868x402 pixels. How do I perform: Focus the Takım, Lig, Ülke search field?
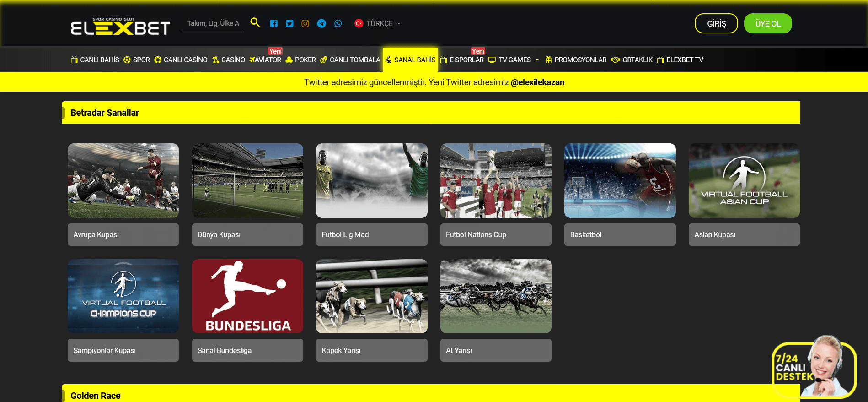point(213,23)
